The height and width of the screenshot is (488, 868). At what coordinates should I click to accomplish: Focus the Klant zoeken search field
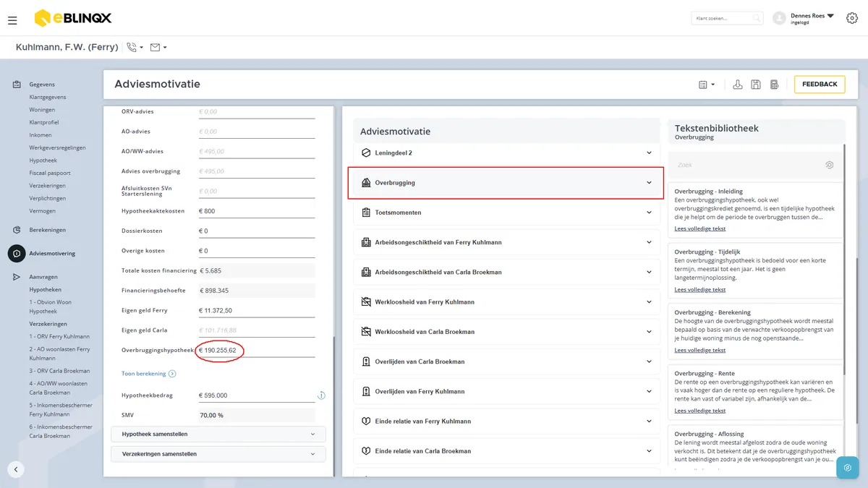click(x=727, y=18)
